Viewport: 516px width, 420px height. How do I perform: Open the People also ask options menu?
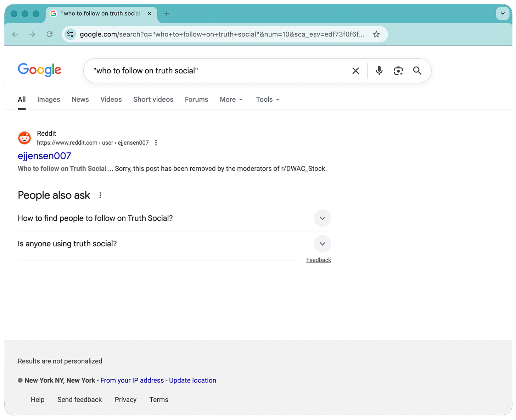[x=100, y=195]
